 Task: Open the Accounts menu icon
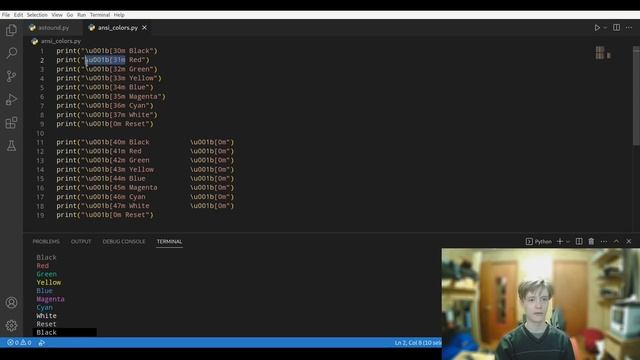pyautogui.click(x=11, y=302)
